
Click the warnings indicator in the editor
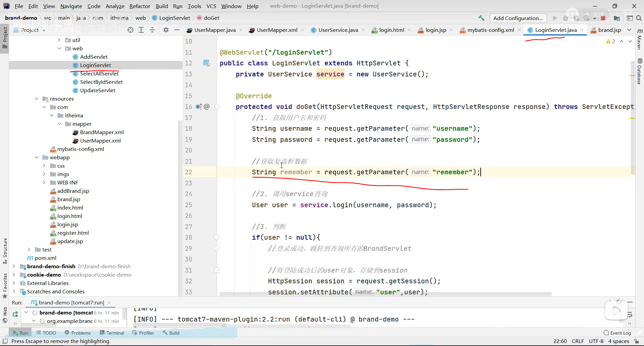click(x=610, y=41)
